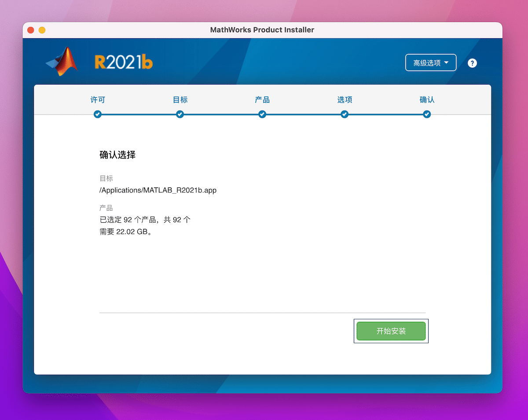Click the text 已选定 92 个产品，共 92 个
Screen dimensions: 528x420
click(145, 220)
